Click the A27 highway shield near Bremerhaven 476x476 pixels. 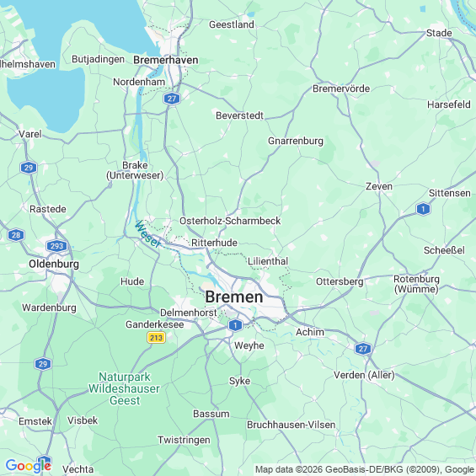pos(172,99)
